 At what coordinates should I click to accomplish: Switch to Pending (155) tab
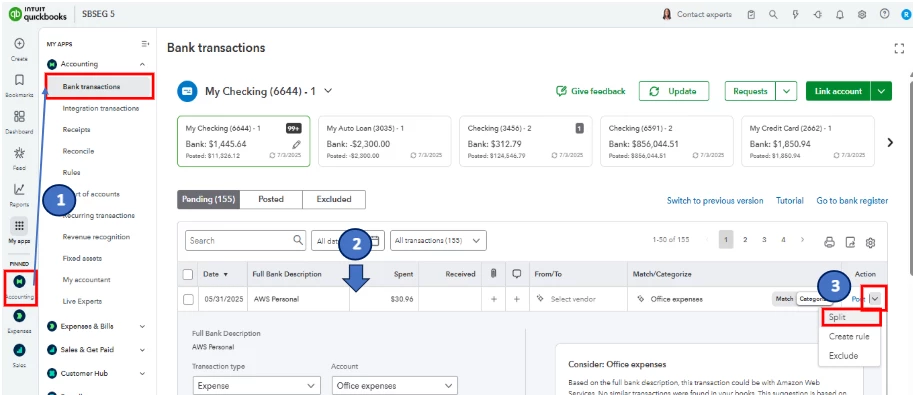tap(208, 199)
